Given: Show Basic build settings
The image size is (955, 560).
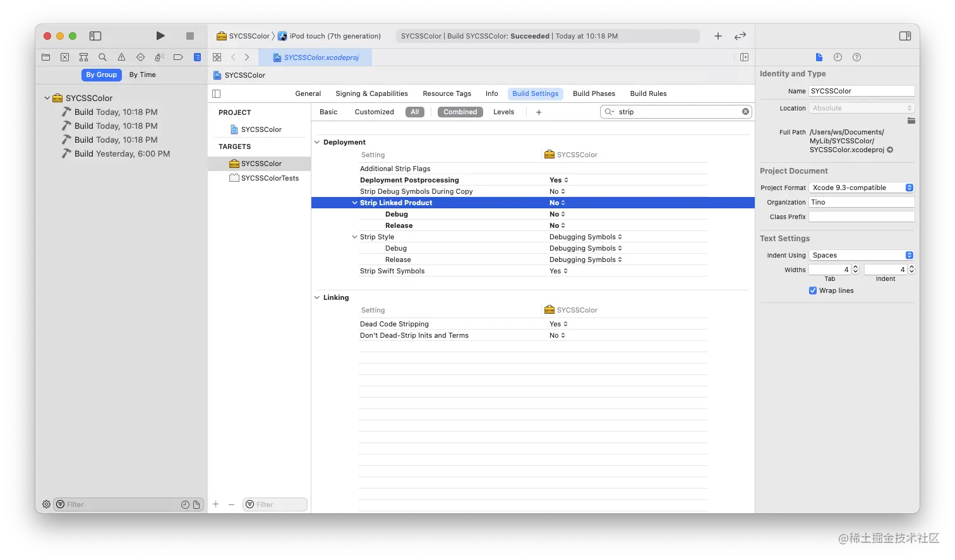Looking at the screenshot, I should (328, 112).
